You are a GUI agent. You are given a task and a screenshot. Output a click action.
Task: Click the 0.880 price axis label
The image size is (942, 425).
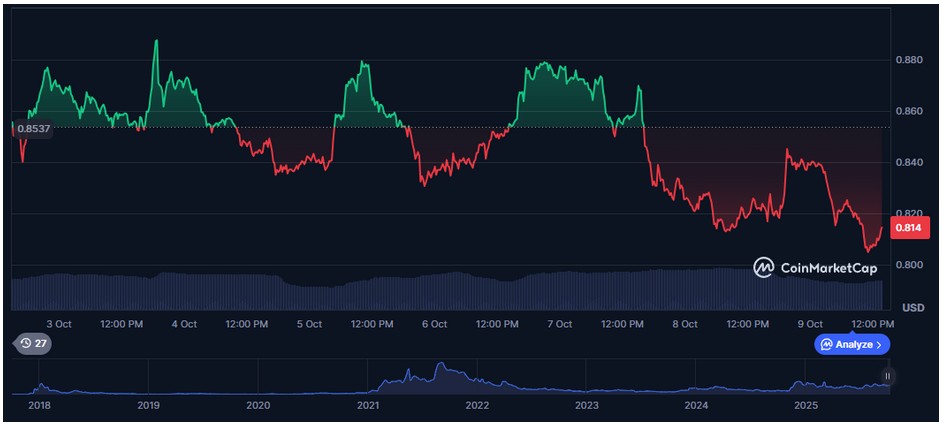click(909, 60)
